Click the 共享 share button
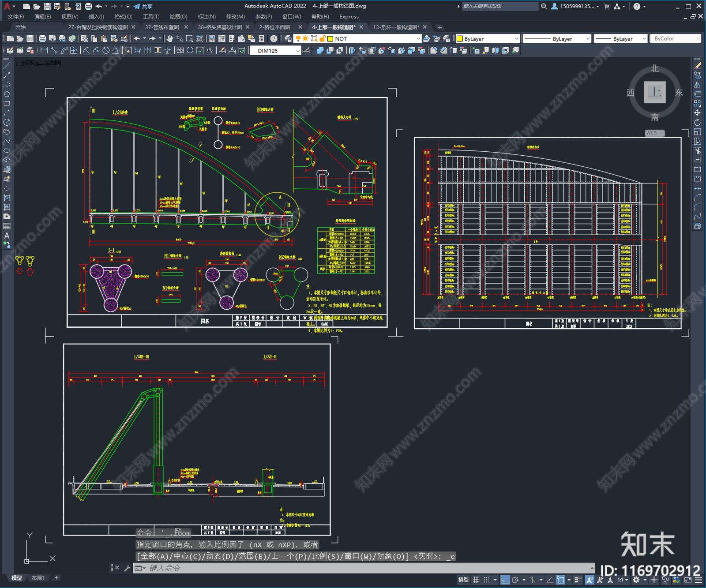Viewport: 706px width, 588px height. pyautogui.click(x=143, y=6)
